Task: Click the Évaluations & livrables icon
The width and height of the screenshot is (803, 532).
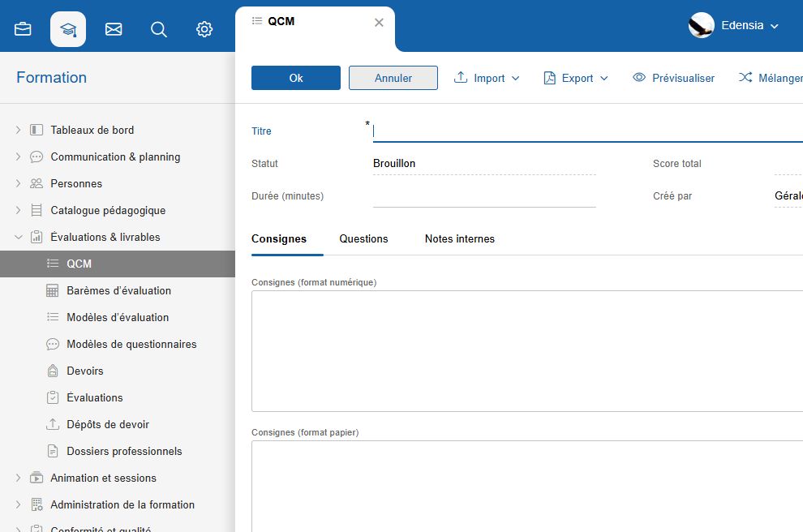Action: point(36,237)
